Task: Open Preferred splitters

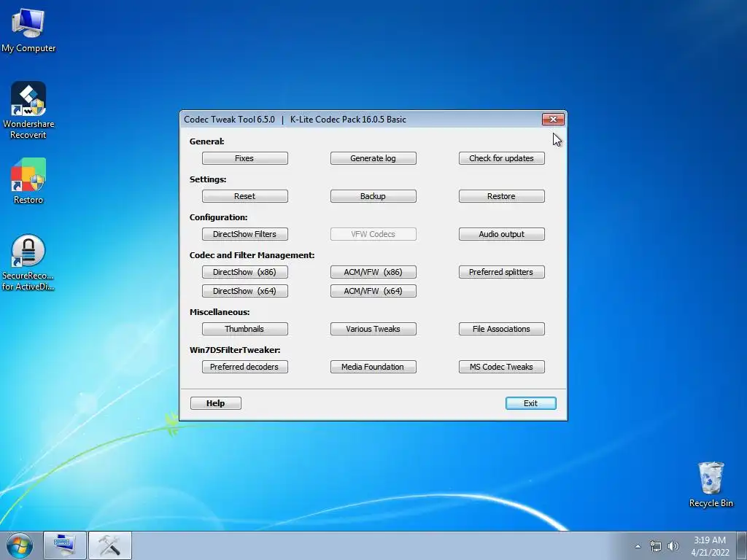Action: point(502,272)
